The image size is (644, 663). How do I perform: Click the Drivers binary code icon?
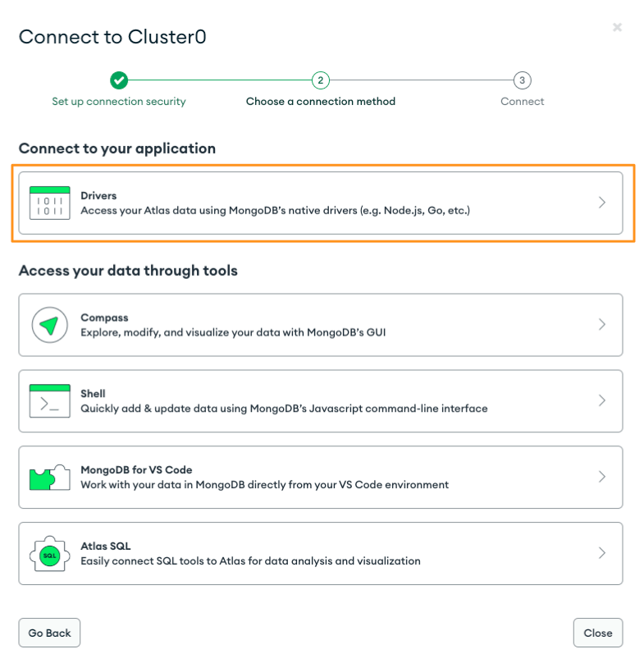click(49, 203)
